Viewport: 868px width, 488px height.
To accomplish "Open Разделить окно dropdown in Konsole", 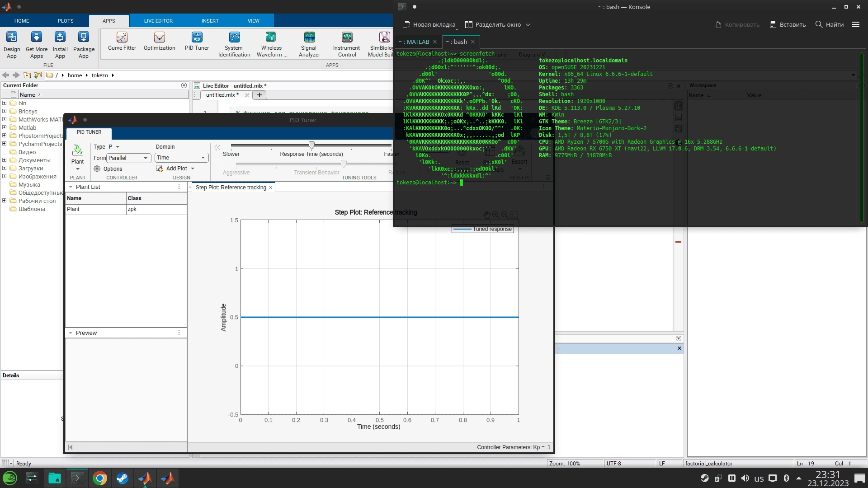I will pos(528,25).
